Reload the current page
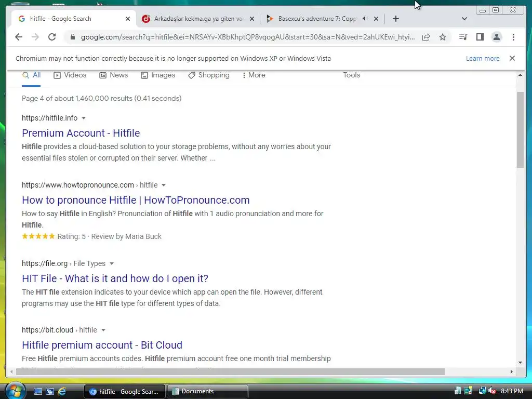 click(x=52, y=37)
